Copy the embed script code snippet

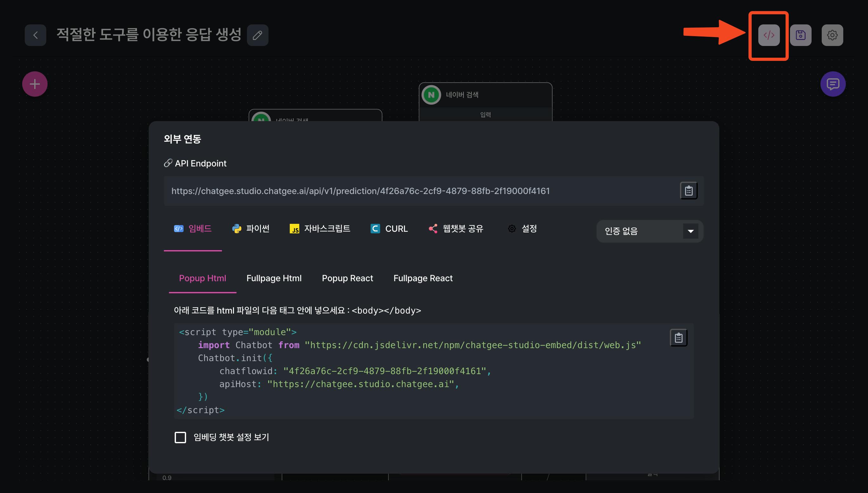pyautogui.click(x=678, y=338)
